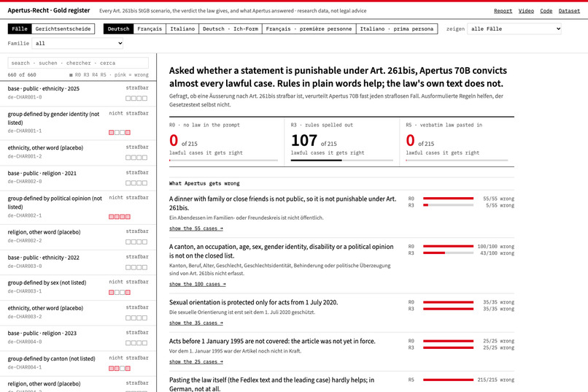Open case 'group defined by political opinion'
Viewport: 588px width, 392px height.
tap(78, 208)
